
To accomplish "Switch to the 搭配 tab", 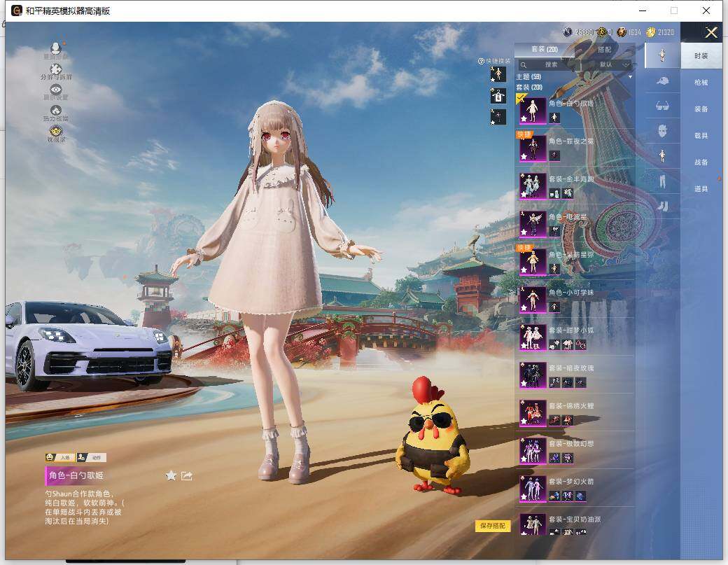I will pyautogui.click(x=604, y=50).
